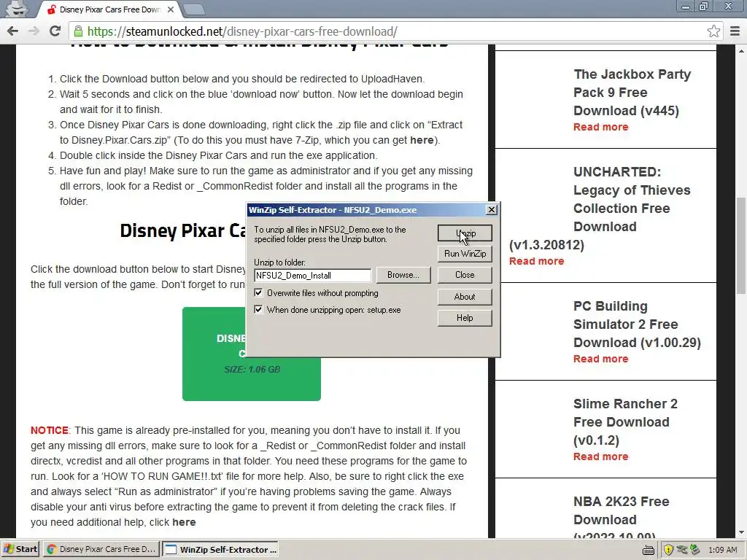Click Read more under Slime Rancher 2
Viewport: 747px width, 560px height.
tap(601, 456)
